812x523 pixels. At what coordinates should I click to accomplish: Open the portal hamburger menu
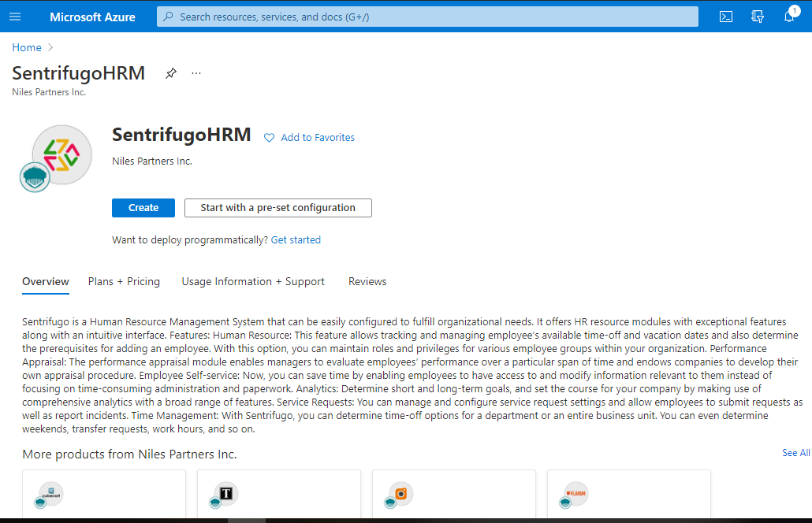15,17
